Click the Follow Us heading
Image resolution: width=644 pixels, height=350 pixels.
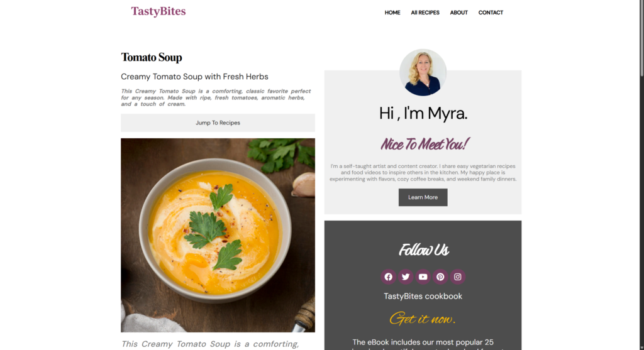click(423, 250)
